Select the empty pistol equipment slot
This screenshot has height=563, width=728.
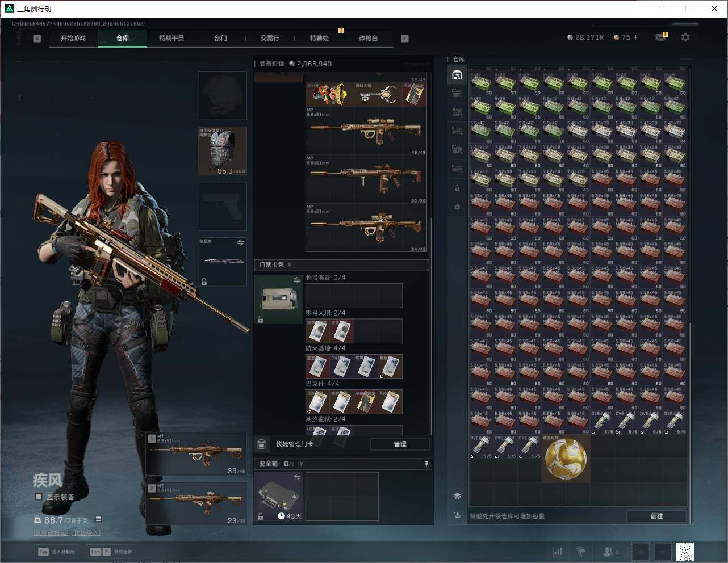click(223, 207)
